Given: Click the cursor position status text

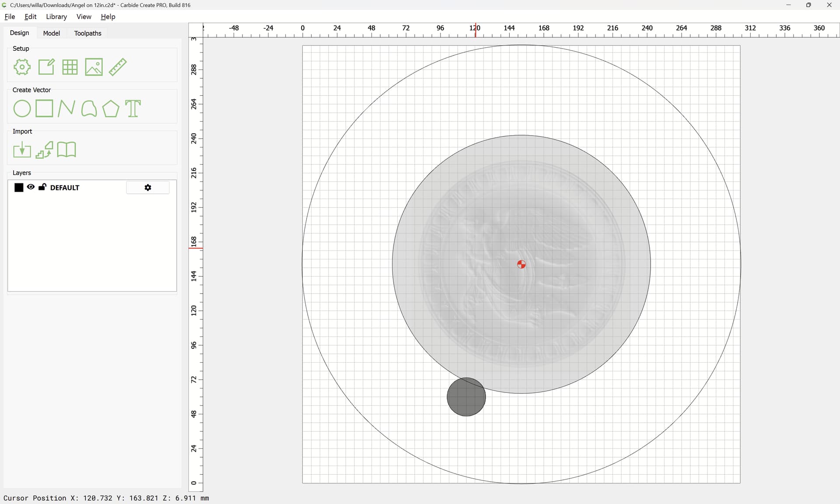Looking at the screenshot, I should pos(106,498).
